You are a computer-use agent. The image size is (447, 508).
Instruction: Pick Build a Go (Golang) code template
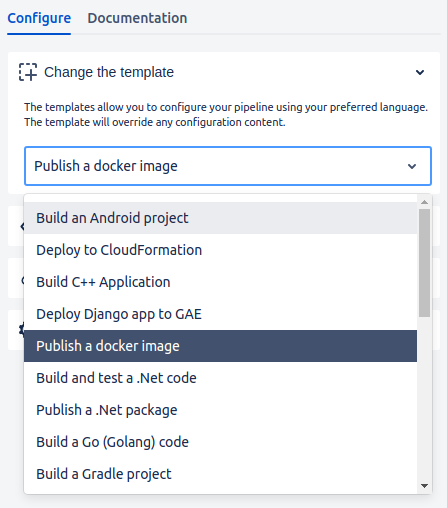coord(220,442)
